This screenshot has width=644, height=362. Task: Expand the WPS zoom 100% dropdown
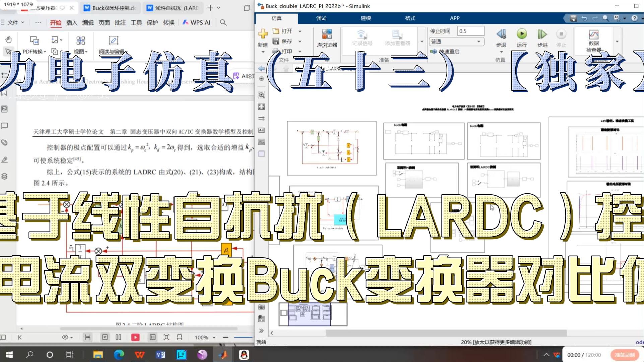(x=214, y=337)
